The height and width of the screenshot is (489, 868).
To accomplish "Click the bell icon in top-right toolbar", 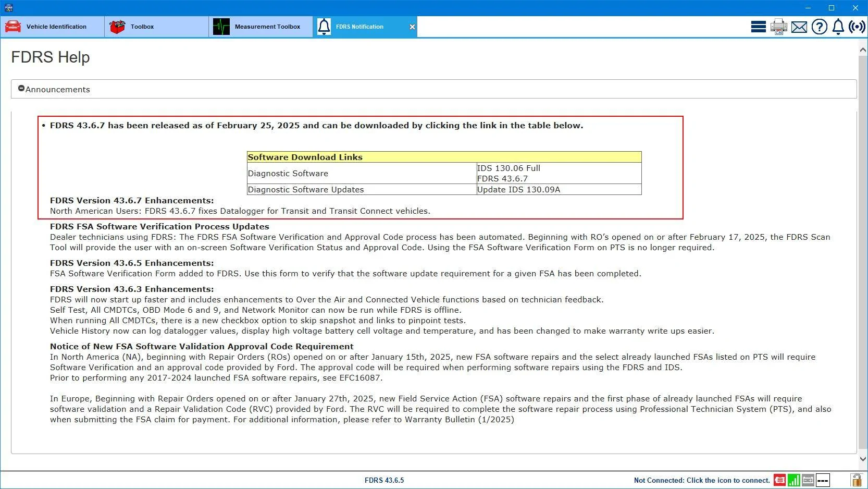I will (x=838, y=27).
